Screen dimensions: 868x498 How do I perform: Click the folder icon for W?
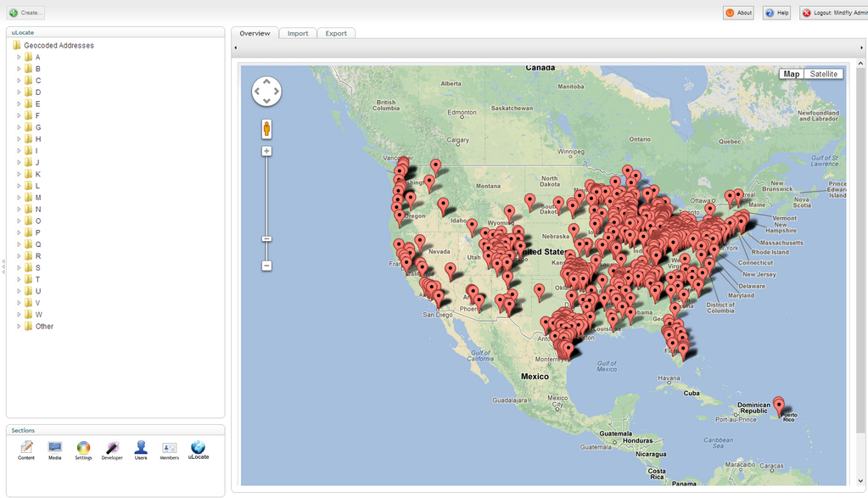[28, 315]
